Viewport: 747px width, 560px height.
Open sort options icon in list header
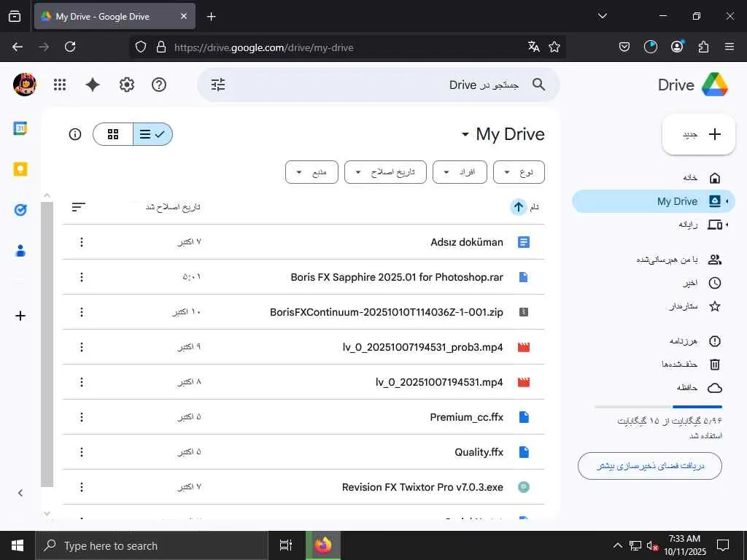pos(79,207)
